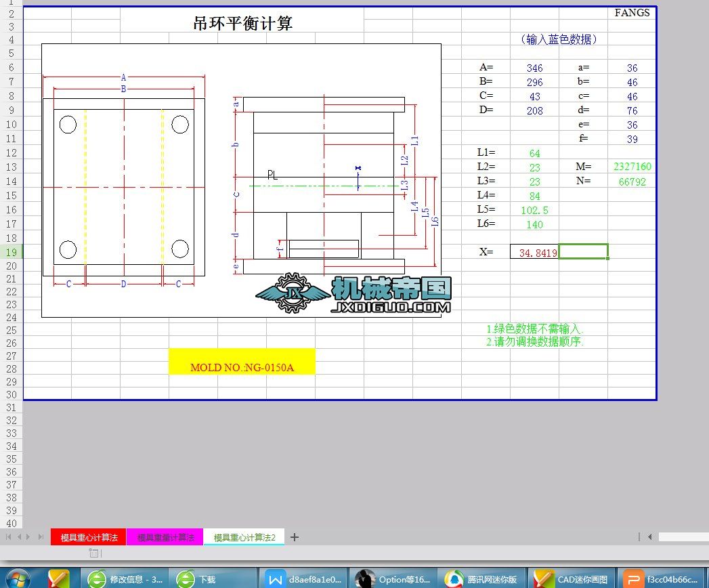Select the N value cell 66792
Image resolution: width=709 pixels, height=588 pixels.
coord(632,182)
